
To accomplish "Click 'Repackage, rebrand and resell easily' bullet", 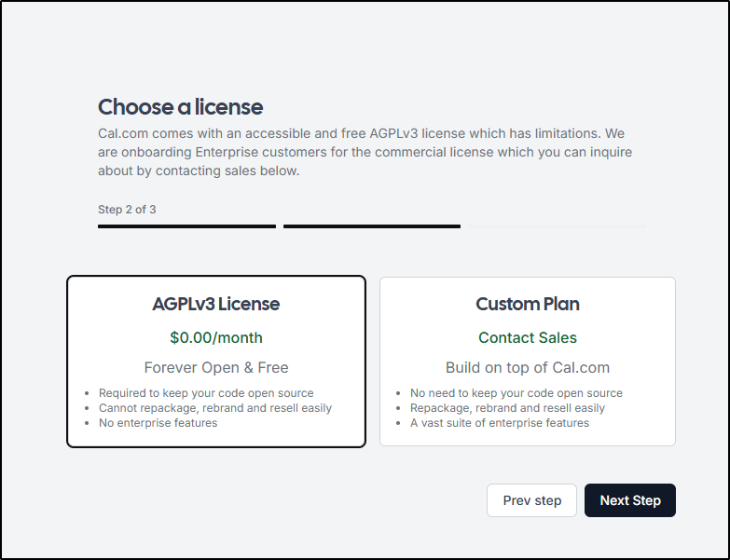I will pos(507,408).
